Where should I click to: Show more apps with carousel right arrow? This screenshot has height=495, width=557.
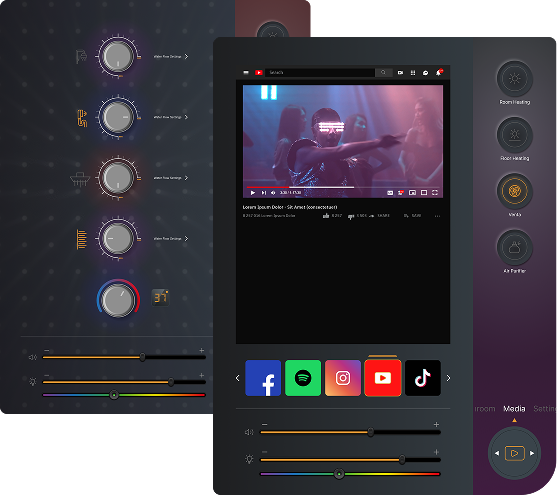(448, 378)
